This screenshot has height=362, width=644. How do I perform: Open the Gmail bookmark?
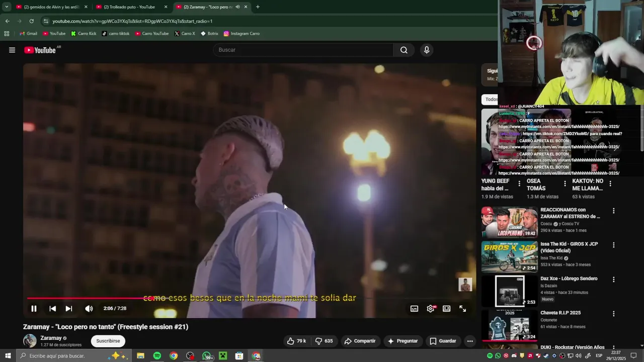[x=28, y=34]
